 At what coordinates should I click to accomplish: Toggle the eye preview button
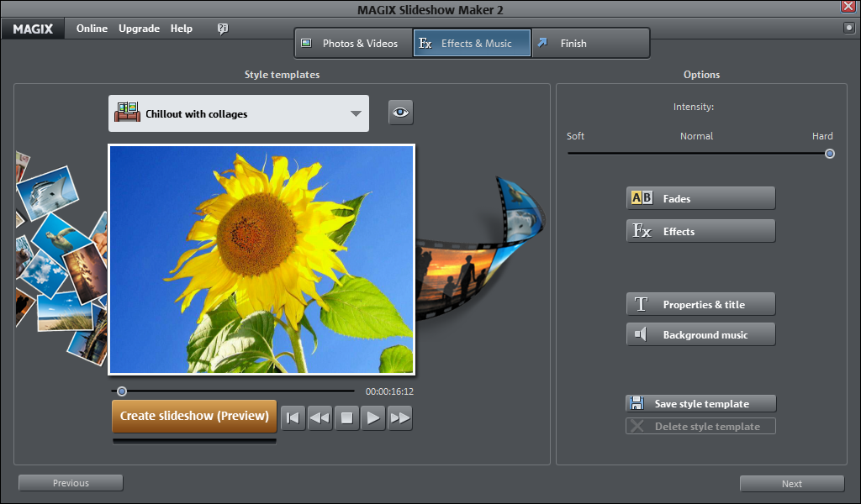(401, 113)
